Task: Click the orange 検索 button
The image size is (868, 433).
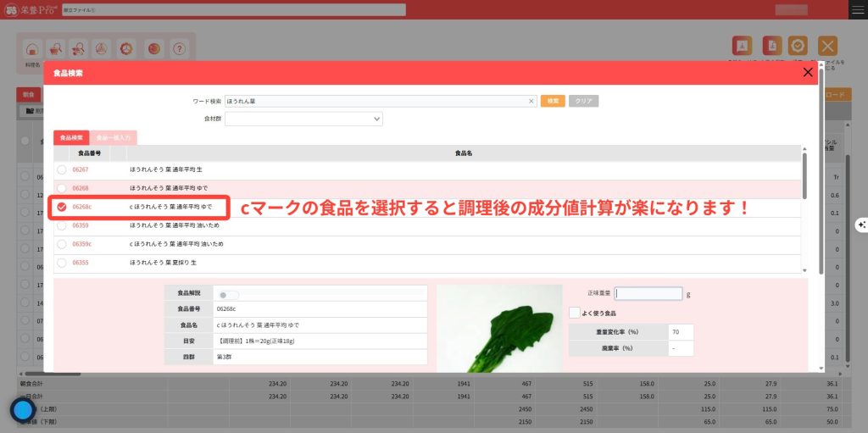Action: point(553,101)
